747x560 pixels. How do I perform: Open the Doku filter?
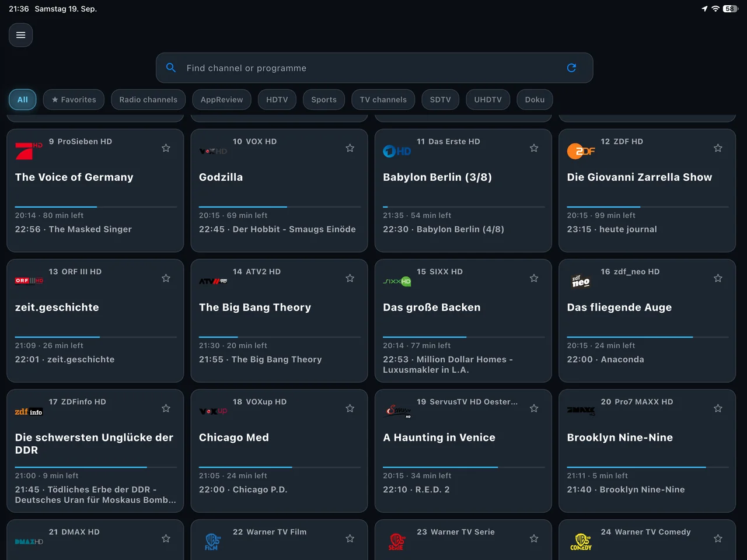[x=535, y=100]
